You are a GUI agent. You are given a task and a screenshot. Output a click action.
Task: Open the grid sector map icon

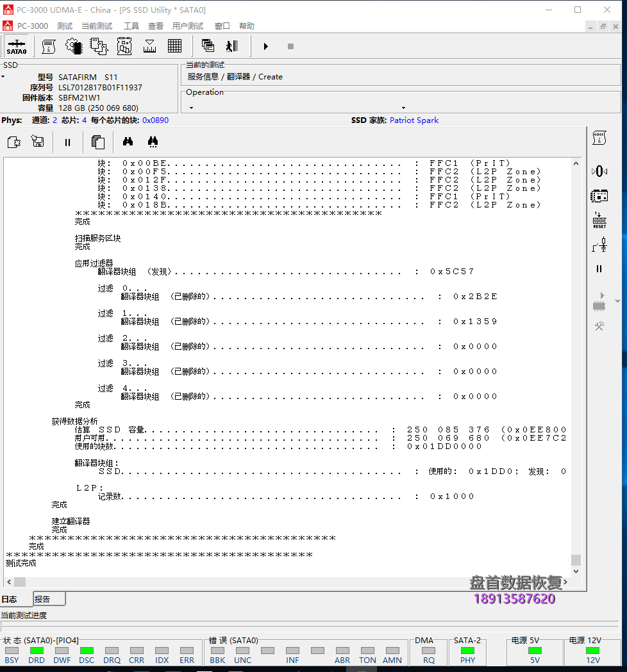(174, 46)
